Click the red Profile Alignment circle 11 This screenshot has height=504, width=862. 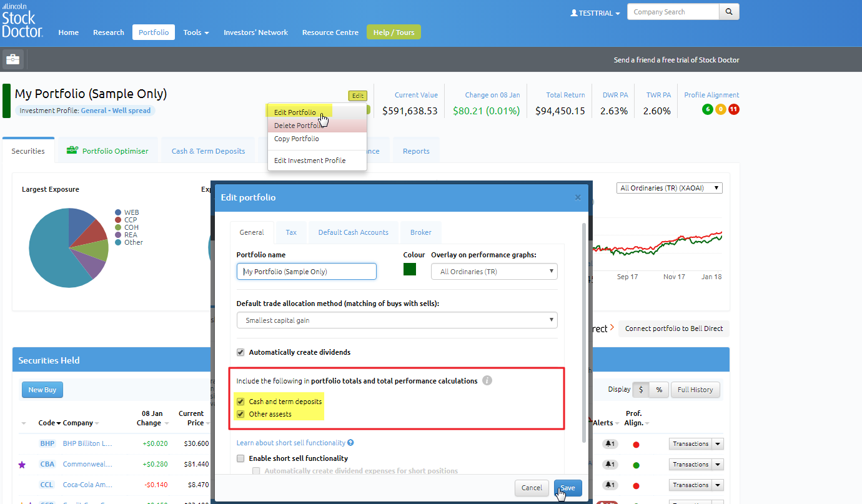(x=733, y=110)
